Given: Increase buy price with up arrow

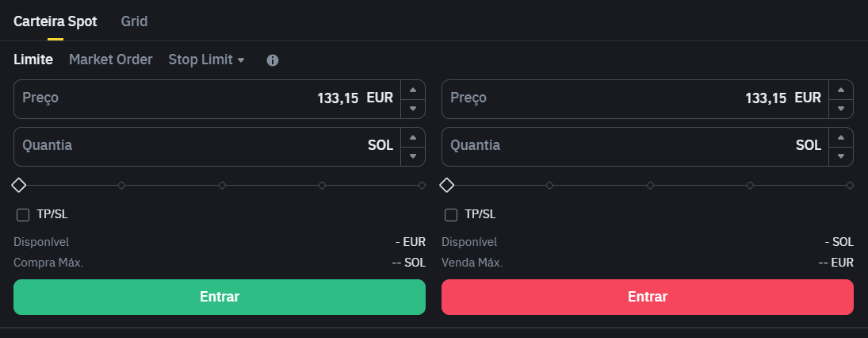Looking at the screenshot, I should (413, 90).
